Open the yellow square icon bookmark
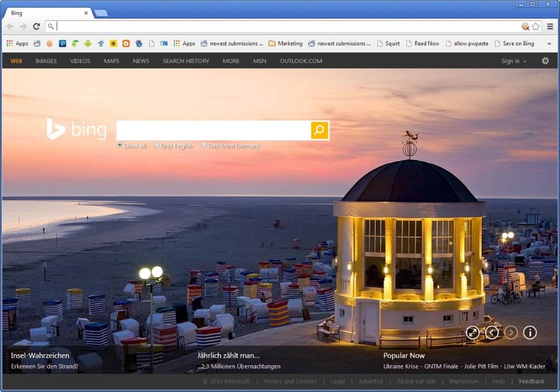The image size is (560, 392). tap(113, 44)
